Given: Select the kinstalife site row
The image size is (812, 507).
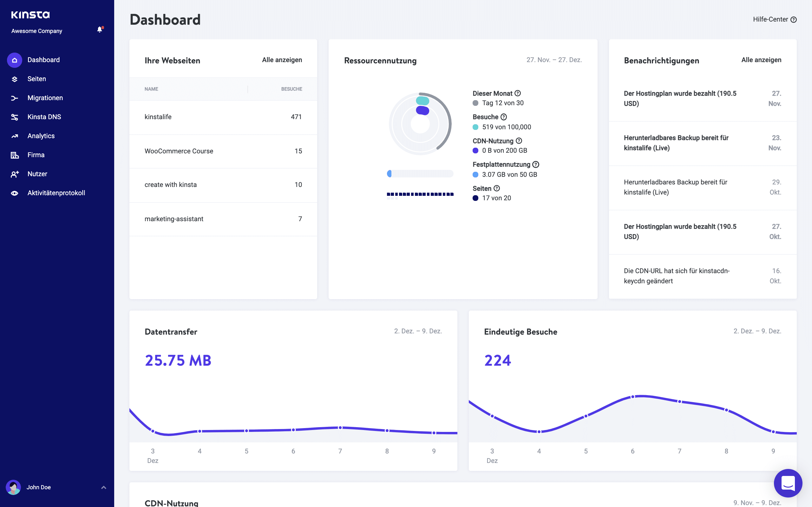Looking at the screenshot, I should (158, 117).
